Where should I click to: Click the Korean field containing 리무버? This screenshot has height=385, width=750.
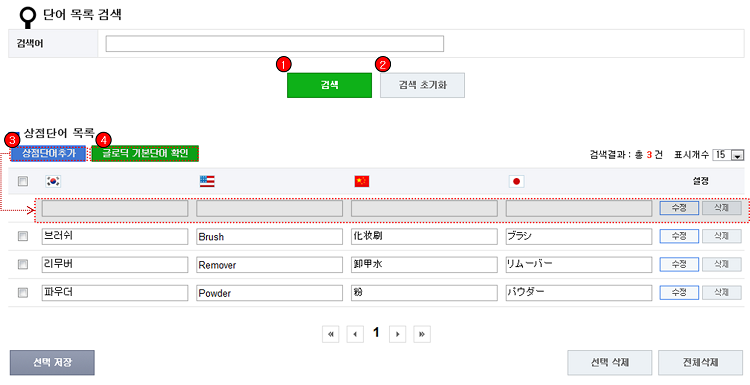click(x=115, y=265)
